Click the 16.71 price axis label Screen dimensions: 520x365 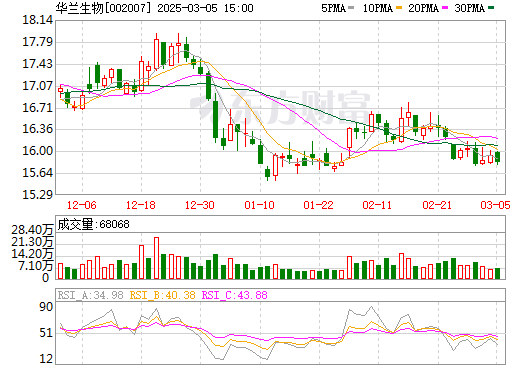[37, 108]
